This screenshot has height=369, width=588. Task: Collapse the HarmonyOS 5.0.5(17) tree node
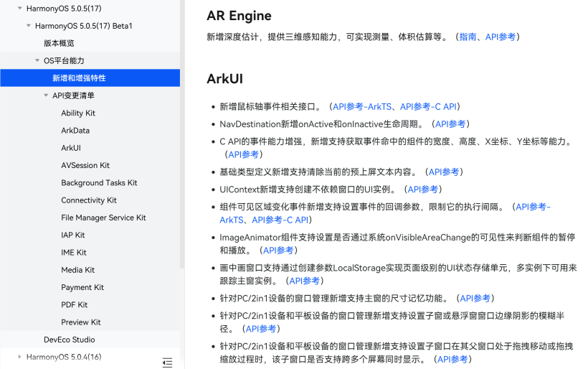coord(20,9)
